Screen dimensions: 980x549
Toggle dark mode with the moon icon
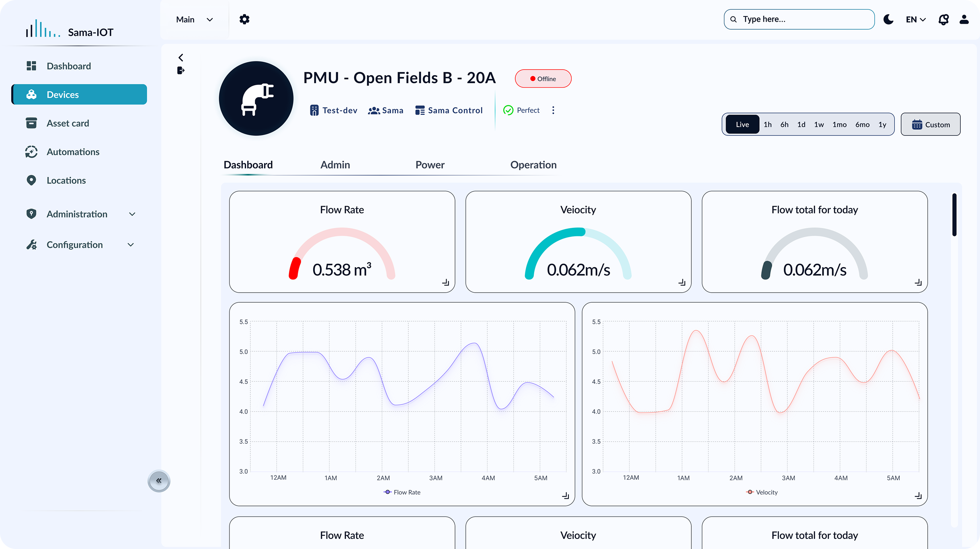888,19
